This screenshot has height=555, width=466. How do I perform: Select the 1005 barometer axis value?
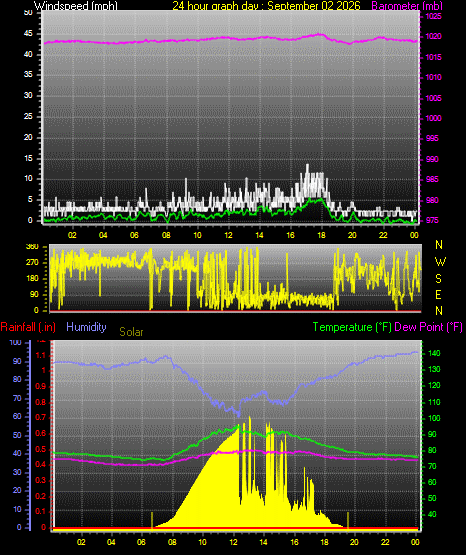(x=433, y=98)
